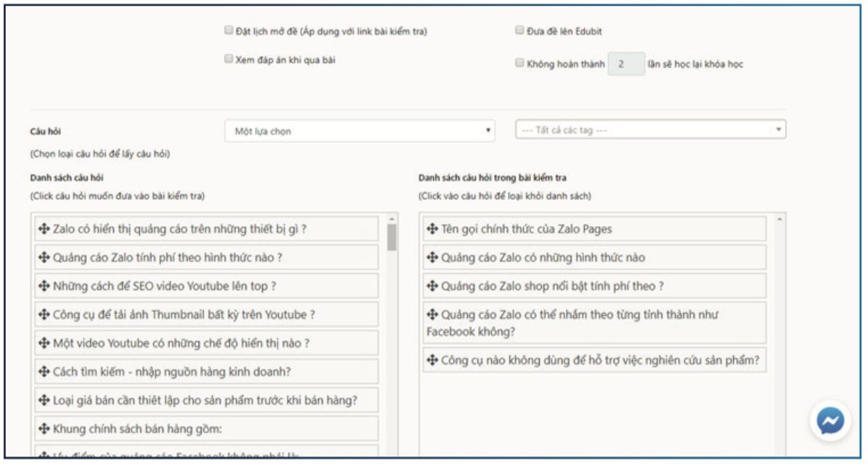
Task: Remove 'Quảng cáo Zalo có những hình thức nào'
Action: pos(595,257)
